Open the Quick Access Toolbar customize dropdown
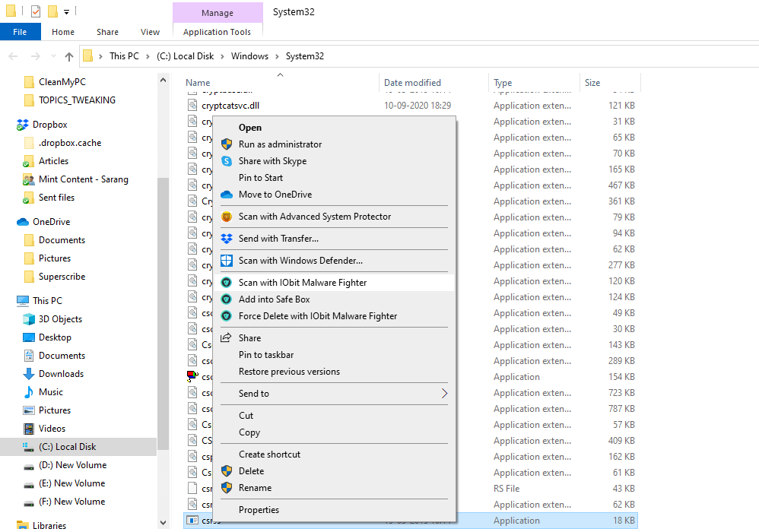Screen dimensions: 759x532 67,12
